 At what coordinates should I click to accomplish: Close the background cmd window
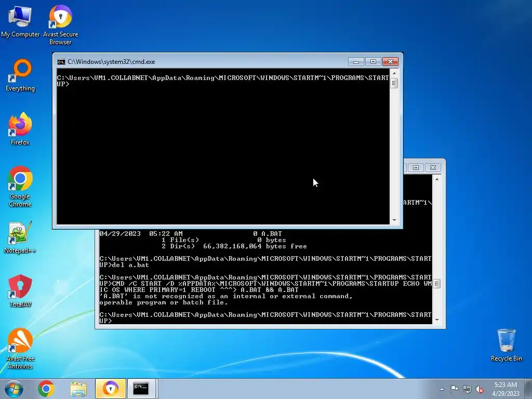pyautogui.click(x=433, y=168)
